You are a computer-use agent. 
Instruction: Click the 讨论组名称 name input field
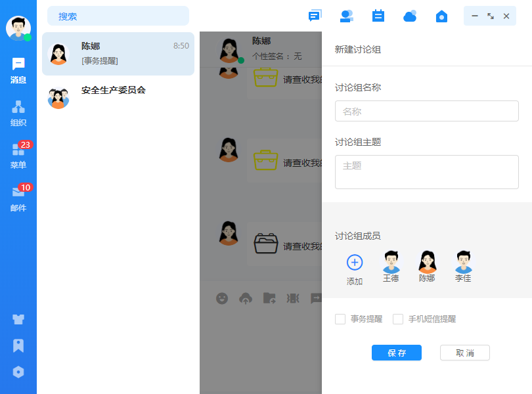(x=427, y=112)
